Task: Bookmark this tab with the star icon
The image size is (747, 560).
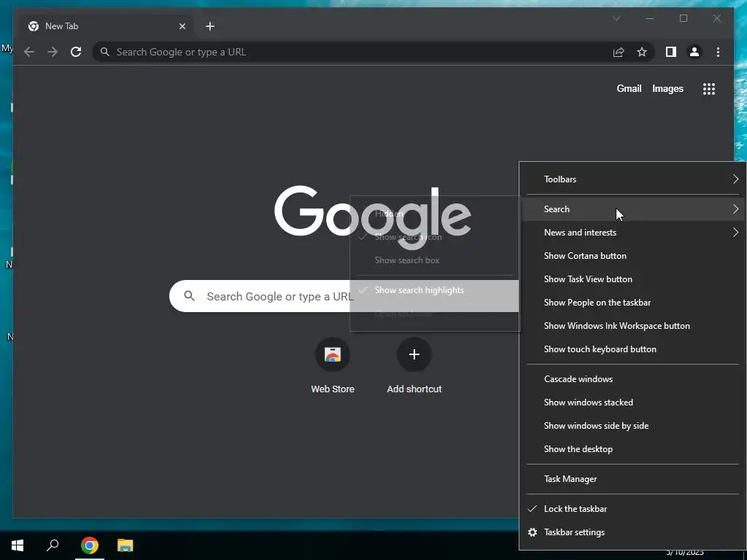Action: pos(642,52)
